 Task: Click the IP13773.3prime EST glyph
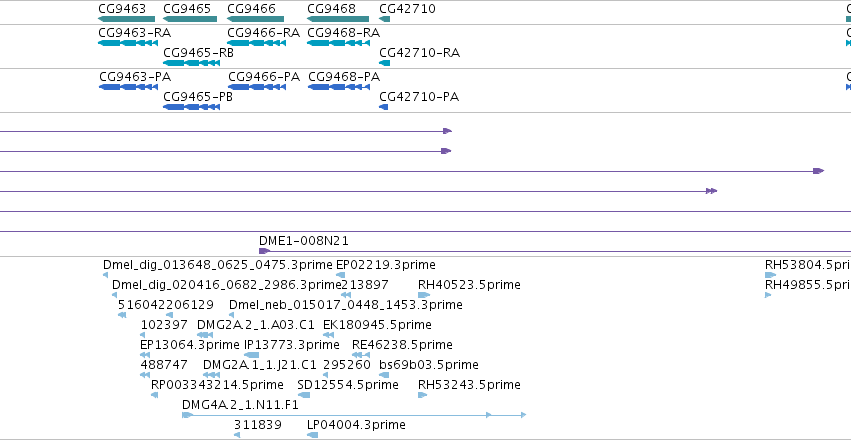point(251,355)
